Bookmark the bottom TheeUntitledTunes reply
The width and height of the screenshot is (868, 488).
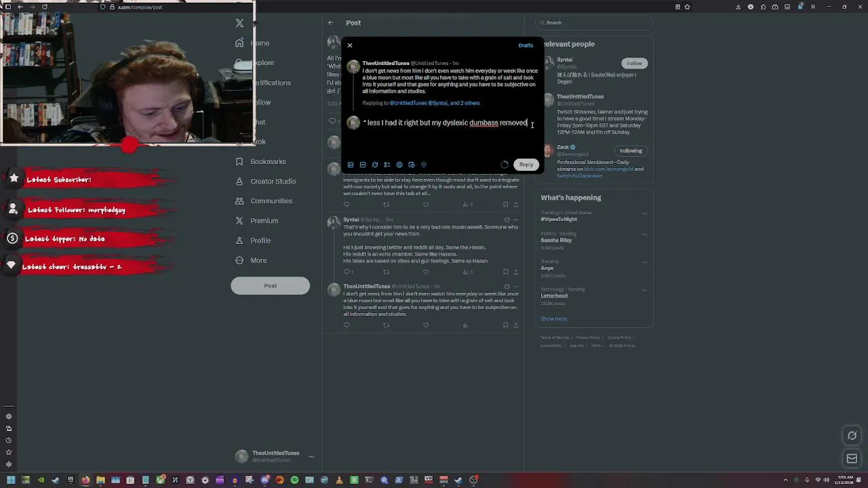pyautogui.click(x=505, y=325)
